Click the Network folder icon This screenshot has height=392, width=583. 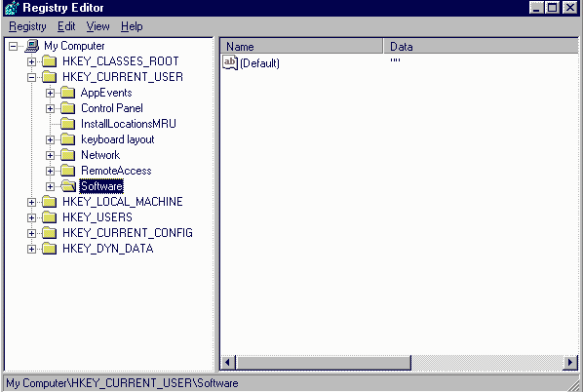click(67, 155)
